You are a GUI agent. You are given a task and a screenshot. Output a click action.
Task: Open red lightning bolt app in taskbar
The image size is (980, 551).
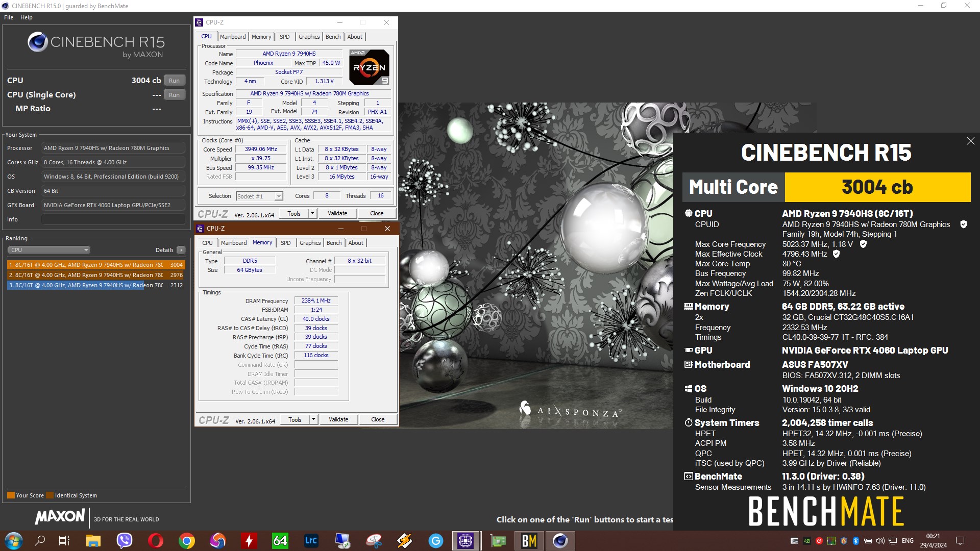pos(249,541)
